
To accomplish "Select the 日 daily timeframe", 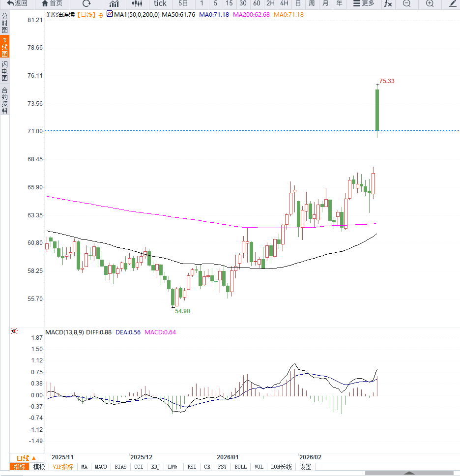I will pos(298,3).
